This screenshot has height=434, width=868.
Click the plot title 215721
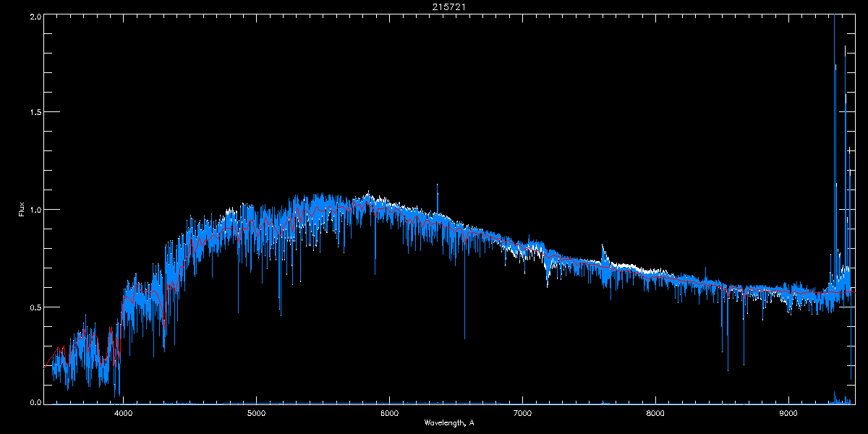point(448,7)
